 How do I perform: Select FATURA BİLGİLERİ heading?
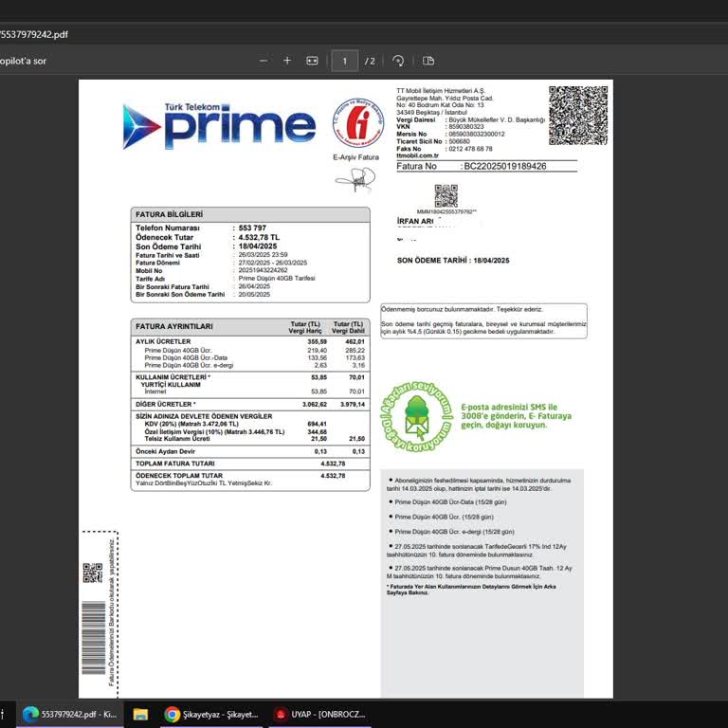pos(169,214)
